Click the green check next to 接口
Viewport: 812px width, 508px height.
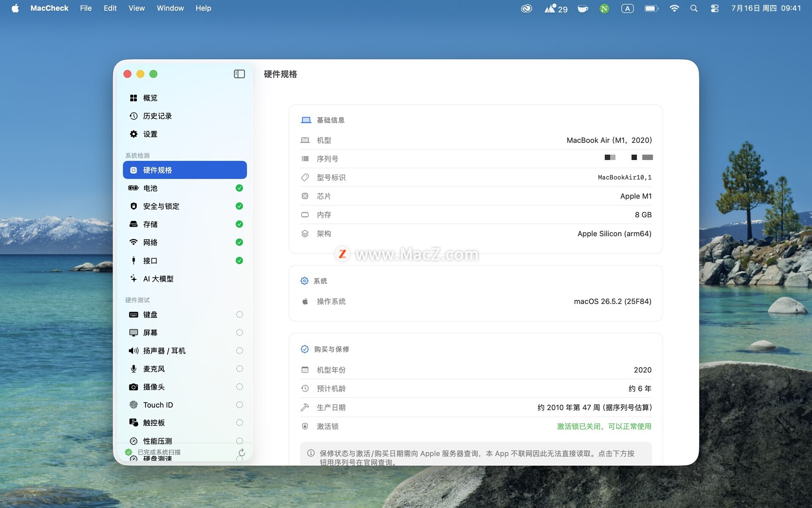click(x=239, y=260)
